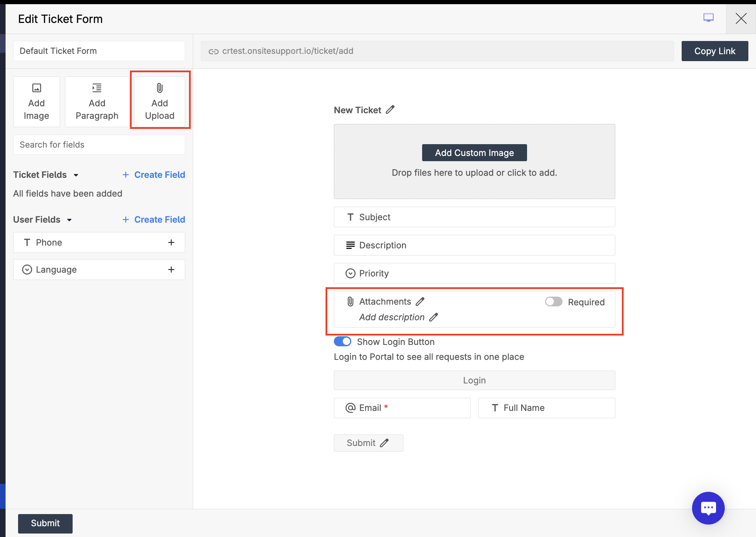Click the desktop preview monitor icon
Viewport: 756px width, 537px height.
click(x=708, y=18)
